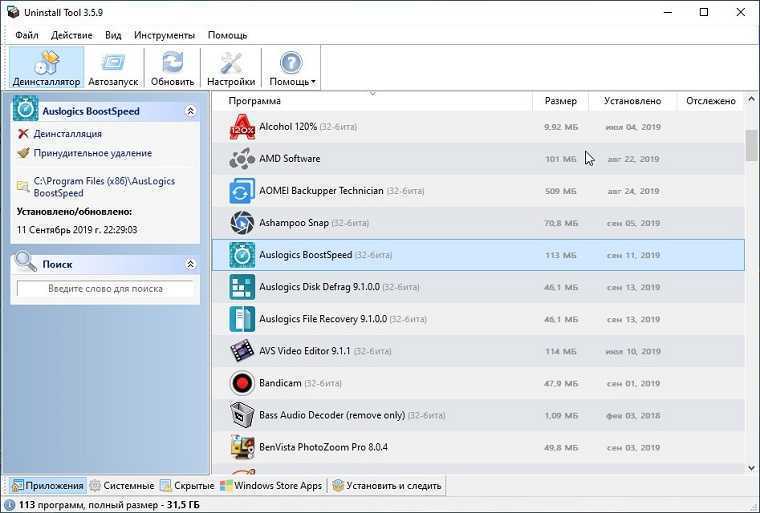Click the Alcohol 120% program icon

tap(242, 127)
